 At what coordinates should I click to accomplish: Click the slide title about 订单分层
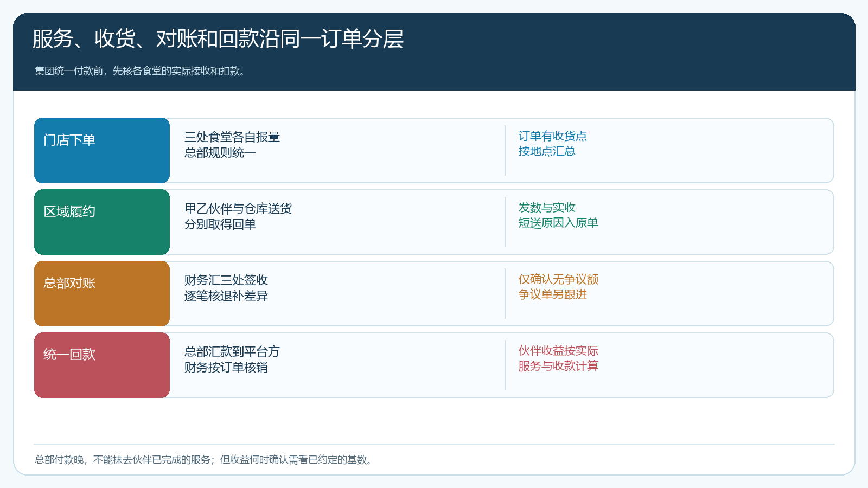[x=218, y=39]
